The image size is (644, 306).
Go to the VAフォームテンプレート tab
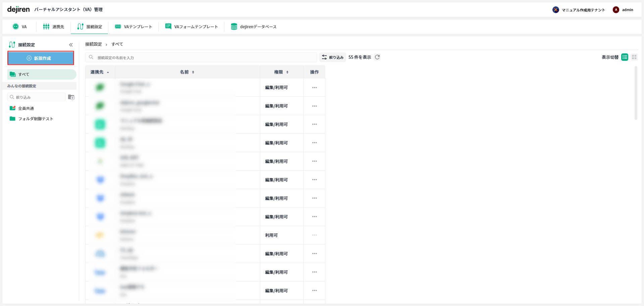pyautogui.click(x=192, y=27)
